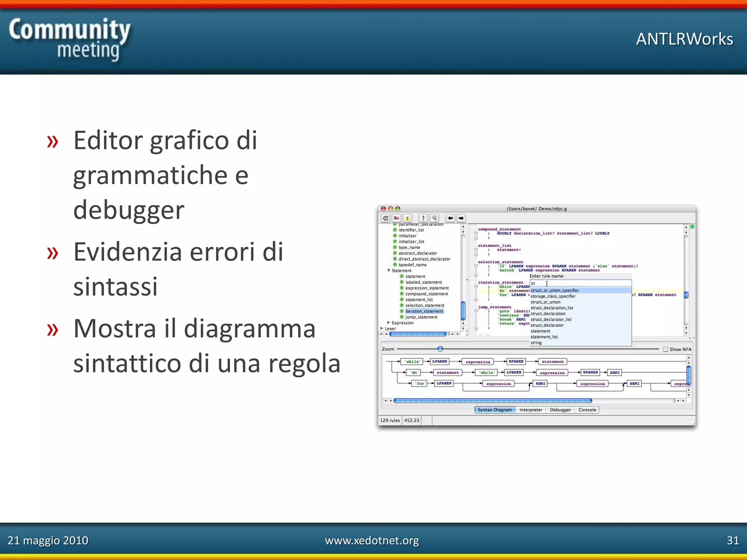Click the green P icon beside expression_statement
This screenshot has height=560, width=747.
pos(402,288)
